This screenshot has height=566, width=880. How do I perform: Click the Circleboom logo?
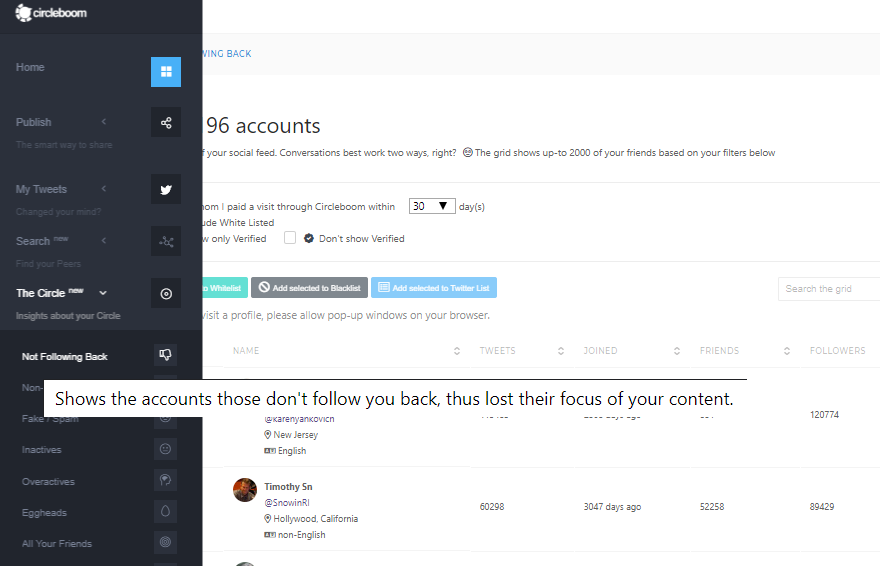(x=51, y=12)
